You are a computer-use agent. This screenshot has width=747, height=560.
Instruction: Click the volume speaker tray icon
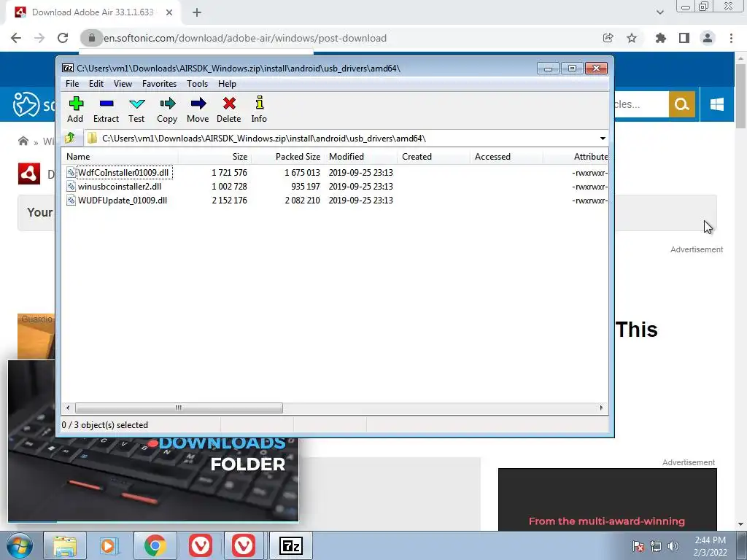pyautogui.click(x=673, y=546)
